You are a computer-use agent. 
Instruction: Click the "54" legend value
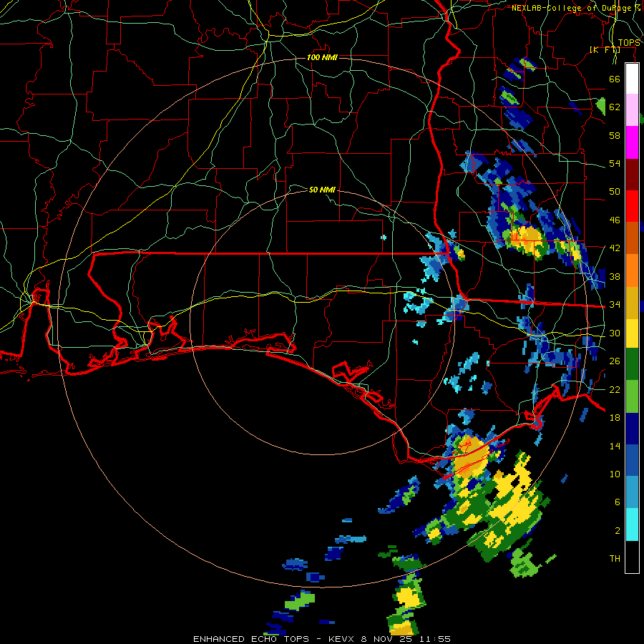(x=615, y=163)
